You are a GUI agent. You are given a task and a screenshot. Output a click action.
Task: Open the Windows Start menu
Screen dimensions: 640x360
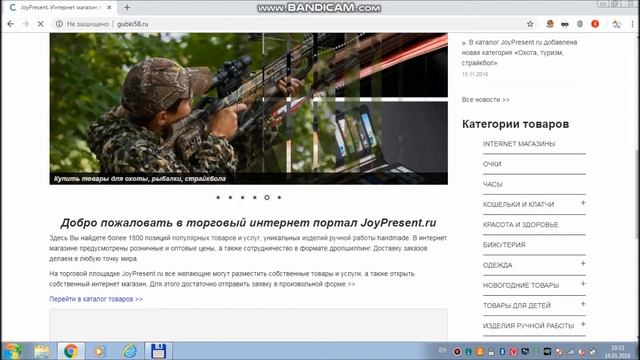click(12, 351)
